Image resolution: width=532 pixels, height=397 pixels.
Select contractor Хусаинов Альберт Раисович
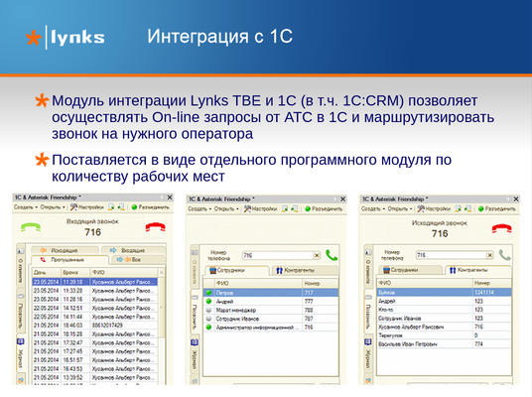tap(444, 327)
